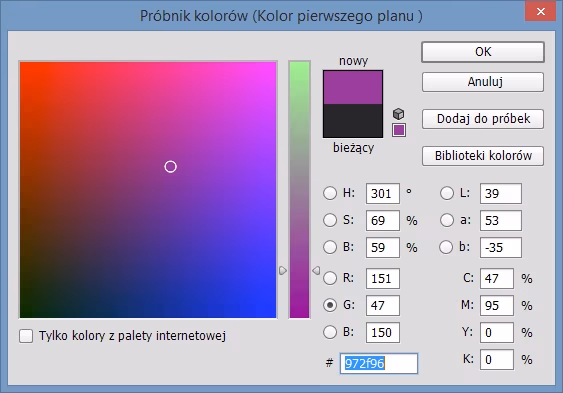This screenshot has height=393, width=563.
Task: Select the S saturation radio button
Action: click(x=330, y=220)
